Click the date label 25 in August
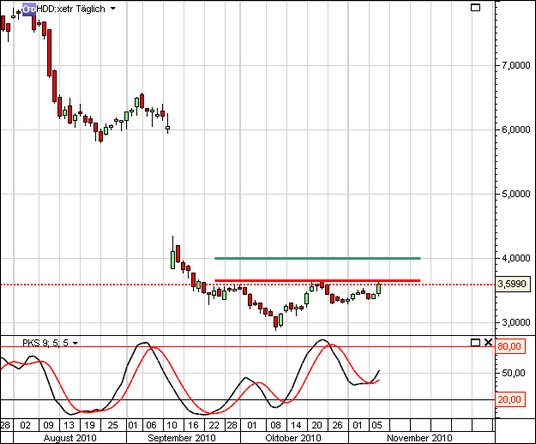 click(x=112, y=425)
